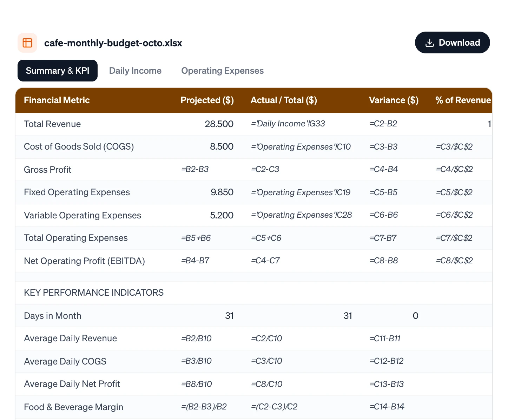
Task: Click the Fixed Operating Expenses label
Action: [x=77, y=192]
